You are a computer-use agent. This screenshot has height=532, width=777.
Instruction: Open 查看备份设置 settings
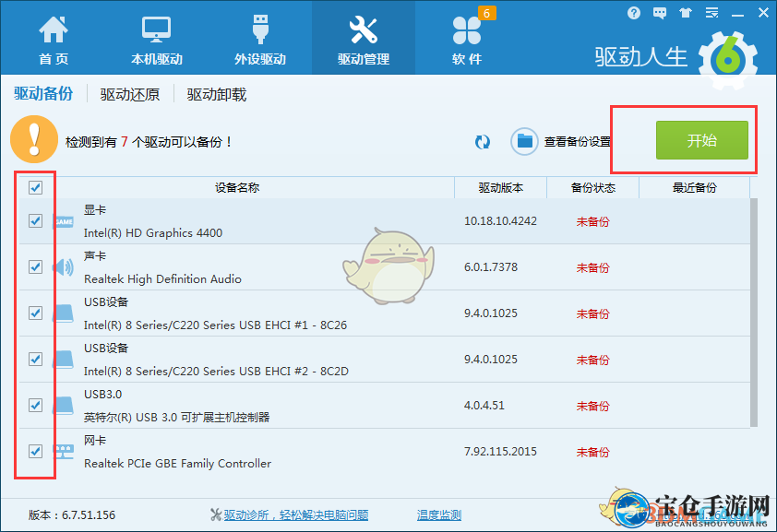[x=578, y=142]
